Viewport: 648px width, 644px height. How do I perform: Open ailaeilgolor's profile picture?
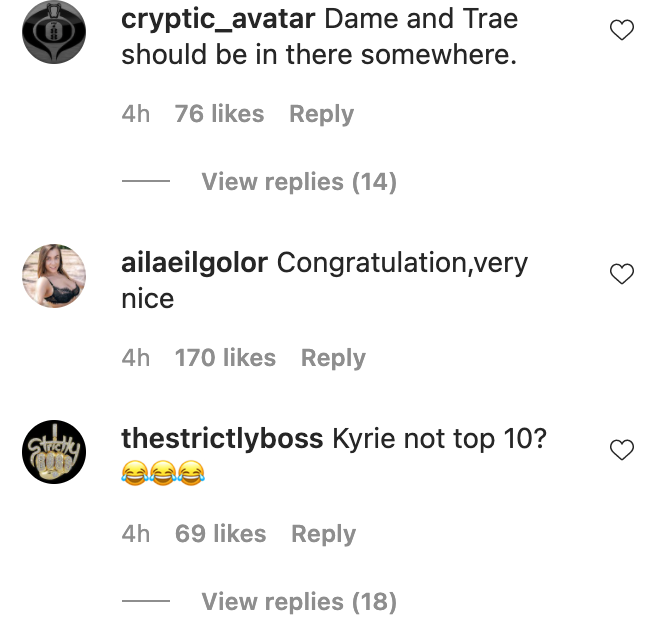tap(53, 276)
